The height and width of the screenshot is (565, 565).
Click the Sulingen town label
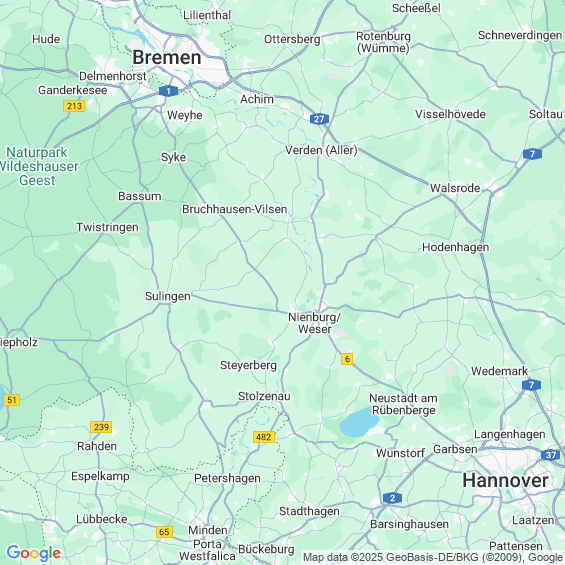pyautogui.click(x=168, y=296)
